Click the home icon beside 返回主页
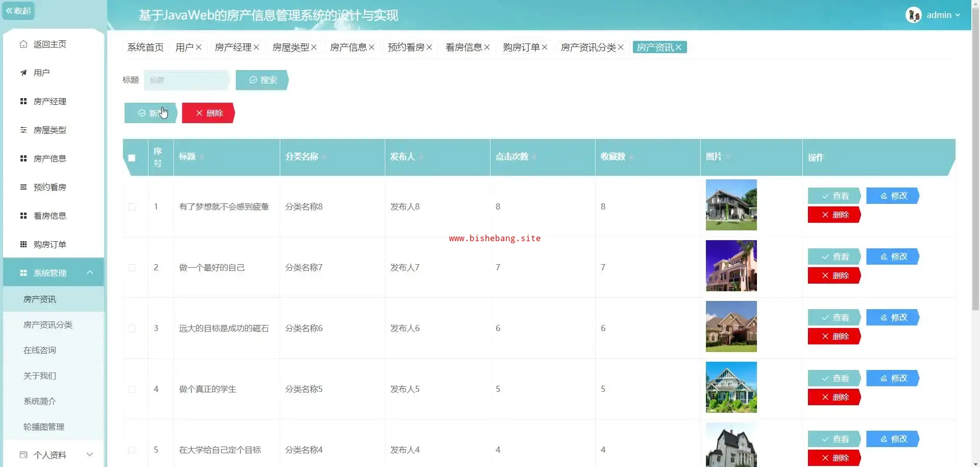Screen dimensions: 980x467 23,44
